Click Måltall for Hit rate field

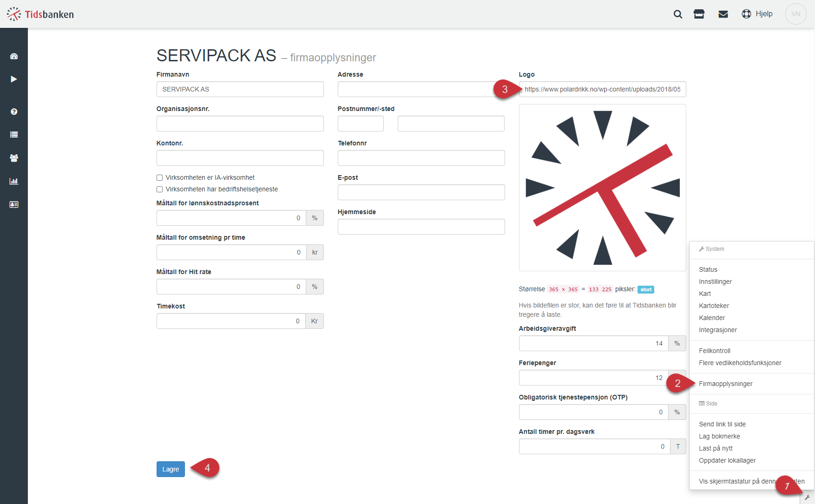coord(231,287)
